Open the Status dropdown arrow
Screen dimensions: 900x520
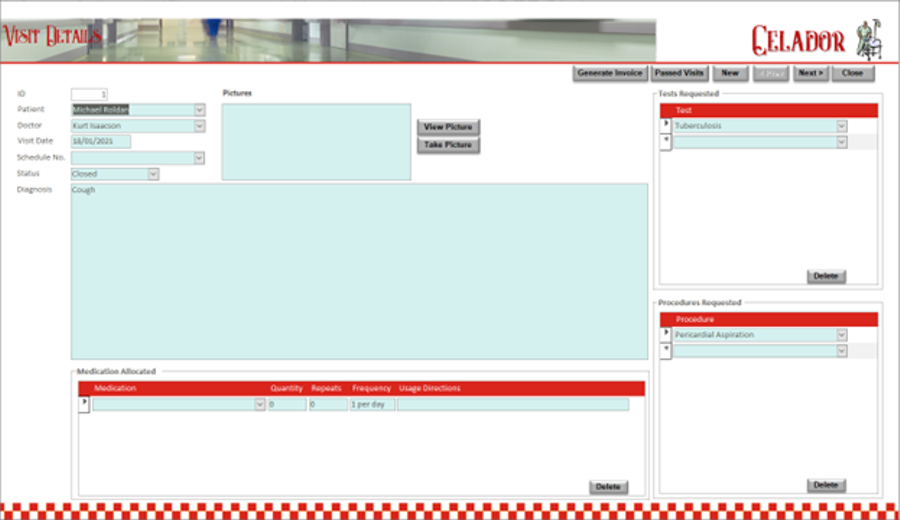(x=153, y=174)
